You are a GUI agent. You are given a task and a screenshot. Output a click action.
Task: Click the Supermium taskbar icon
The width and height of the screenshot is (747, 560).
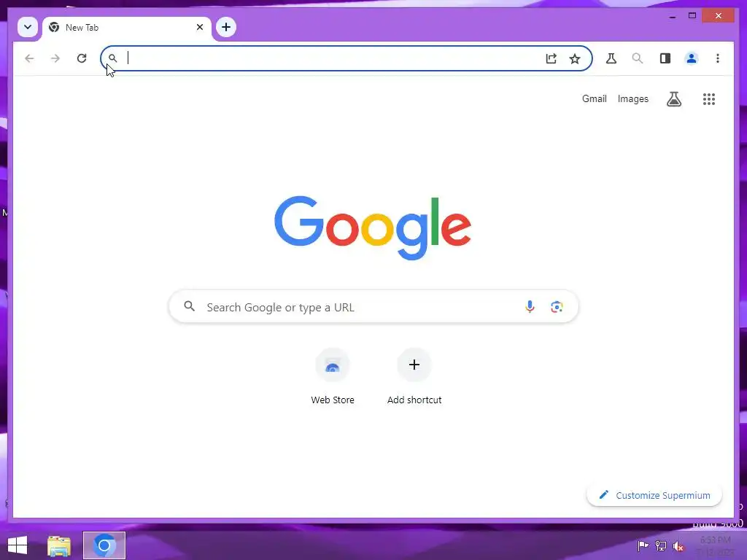click(x=104, y=545)
